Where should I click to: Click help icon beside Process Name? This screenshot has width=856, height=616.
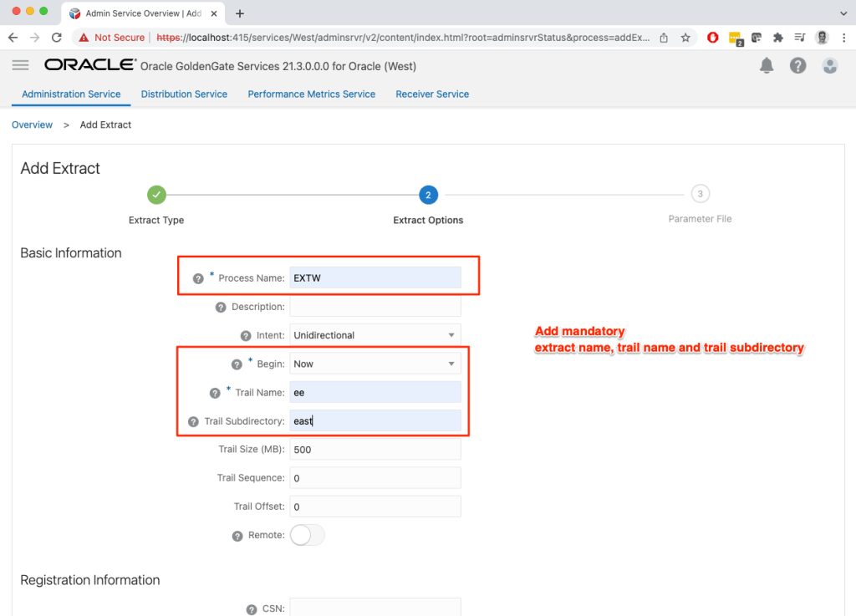(x=198, y=278)
